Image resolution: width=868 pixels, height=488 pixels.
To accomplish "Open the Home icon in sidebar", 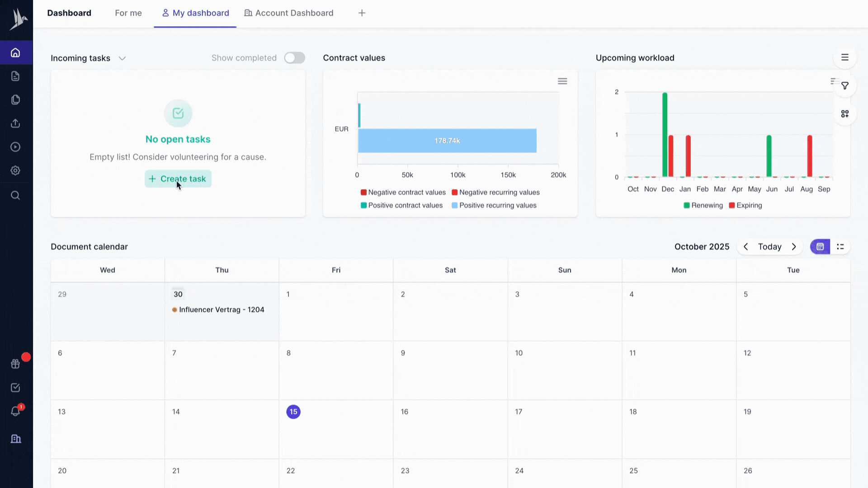I will coord(15,53).
